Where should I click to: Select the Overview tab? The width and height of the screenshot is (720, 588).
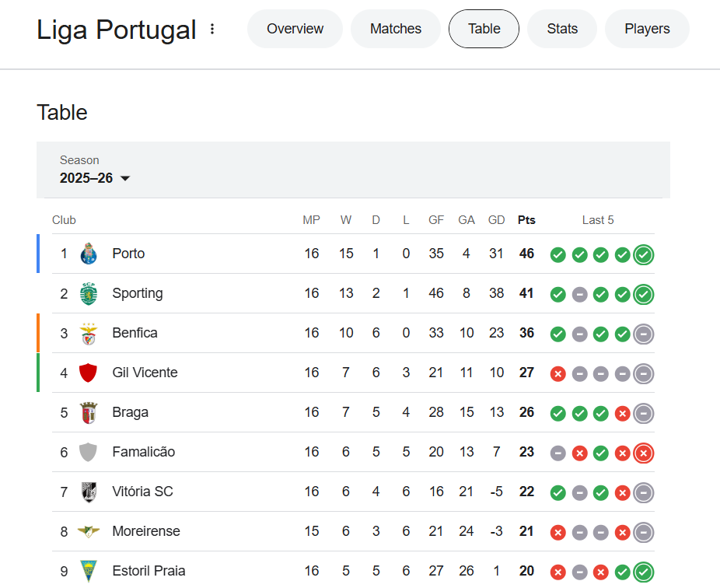295,29
